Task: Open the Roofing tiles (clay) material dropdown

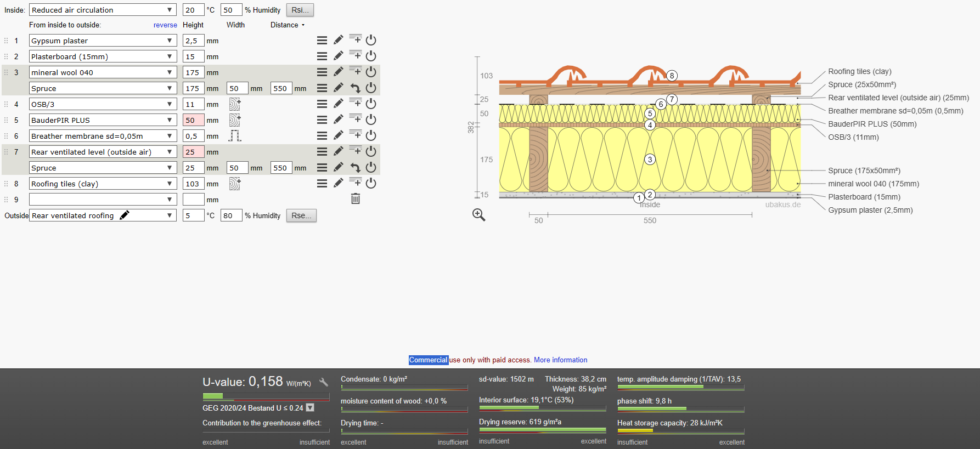Action: pos(103,184)
